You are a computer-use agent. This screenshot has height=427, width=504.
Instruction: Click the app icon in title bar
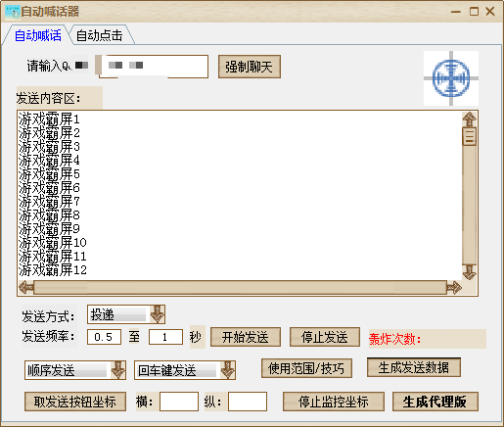[x=13, y=12]
